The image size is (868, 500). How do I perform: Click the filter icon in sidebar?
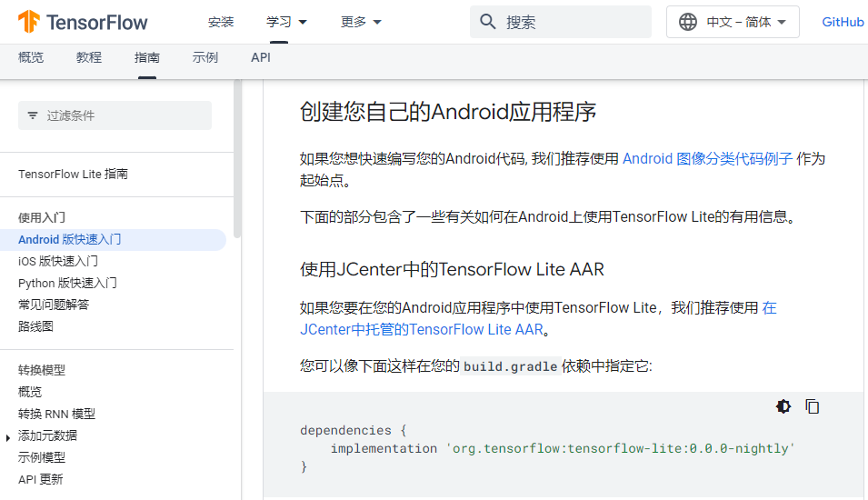tap(33, 115)
